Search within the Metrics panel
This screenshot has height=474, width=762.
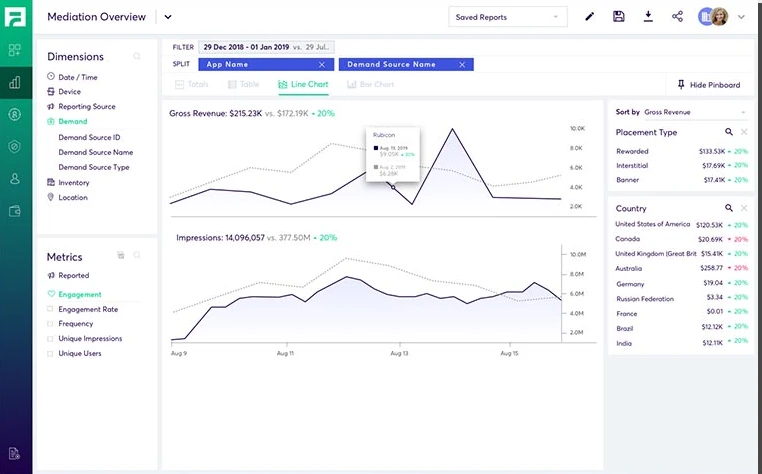click(x=137, y=255)
